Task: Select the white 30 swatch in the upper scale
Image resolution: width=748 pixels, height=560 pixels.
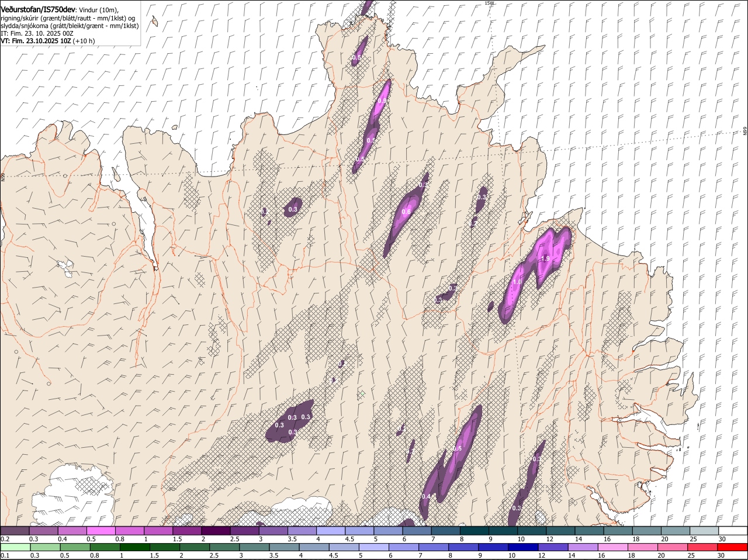Action: [x=732, y=530]
